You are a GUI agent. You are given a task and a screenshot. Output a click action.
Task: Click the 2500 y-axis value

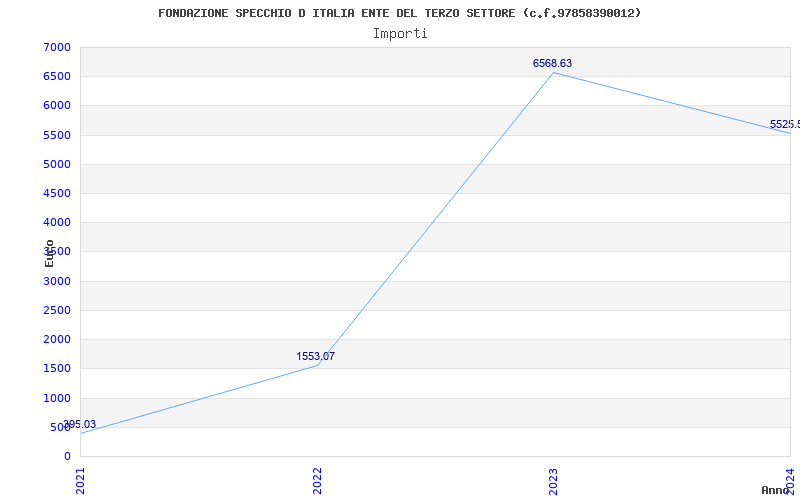57,310
